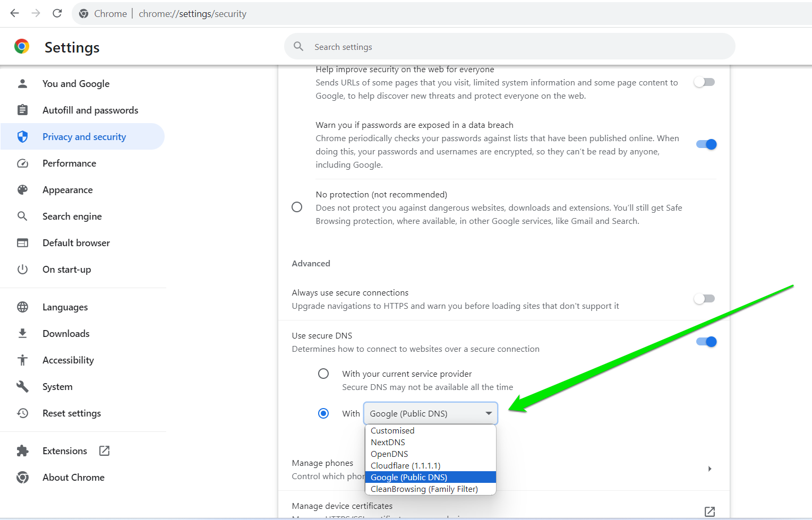The height and width of the screenshot is (520, 812).
Task: Click the search magnifier icon in settings
Action: click(298, 47)
